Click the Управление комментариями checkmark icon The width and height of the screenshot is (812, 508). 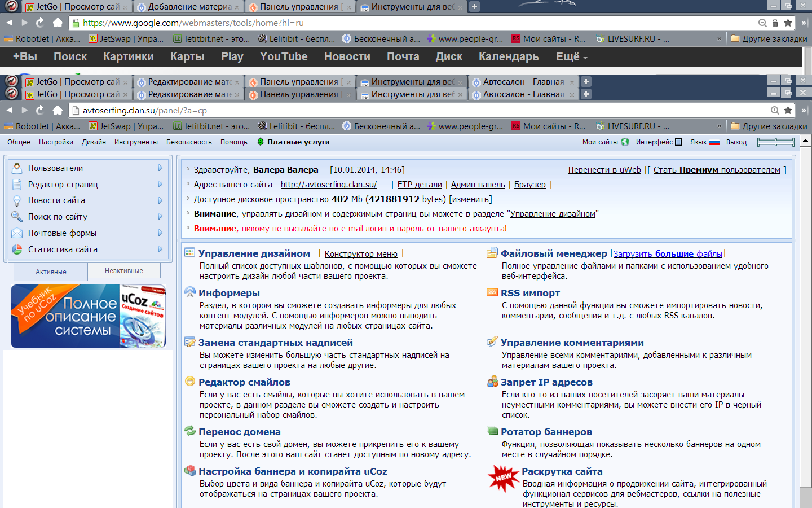pos(492,341)
